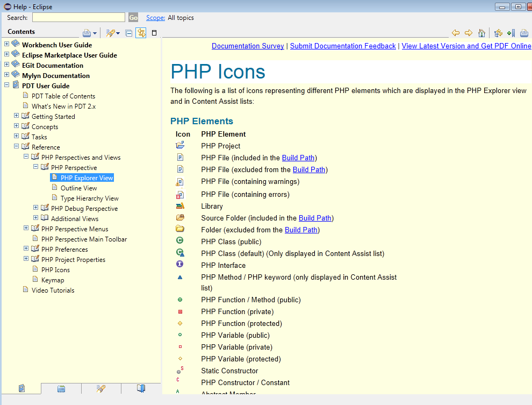Click the Print Topics printer icon in Contents toolbar
This screenshot has height=405, width=532.
[x=87, y=33]
